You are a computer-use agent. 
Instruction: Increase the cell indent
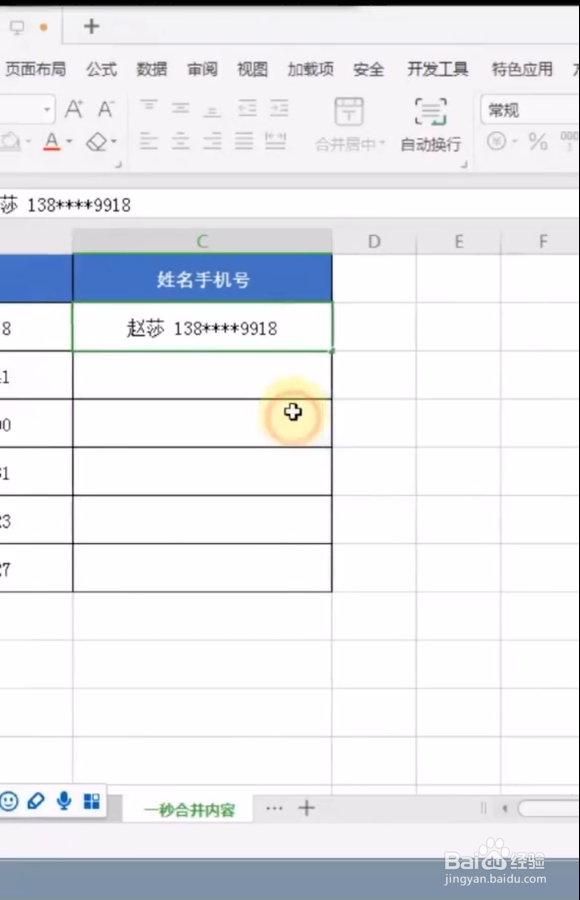[279, 107]
